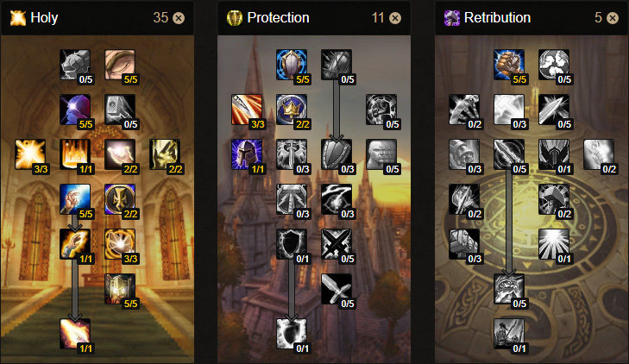
Task: Choose the crossed swords Reckoning talent
Action: tap(337, 244)
